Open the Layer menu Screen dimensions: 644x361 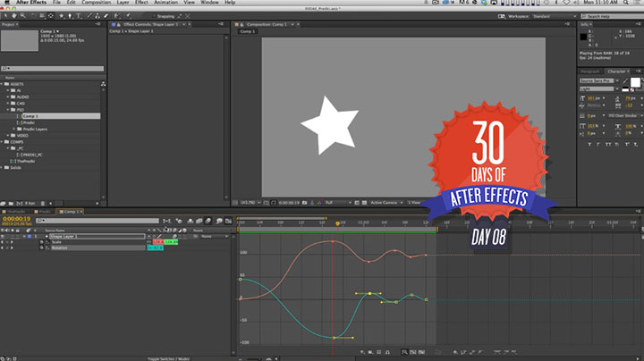(x=123, y=3)
